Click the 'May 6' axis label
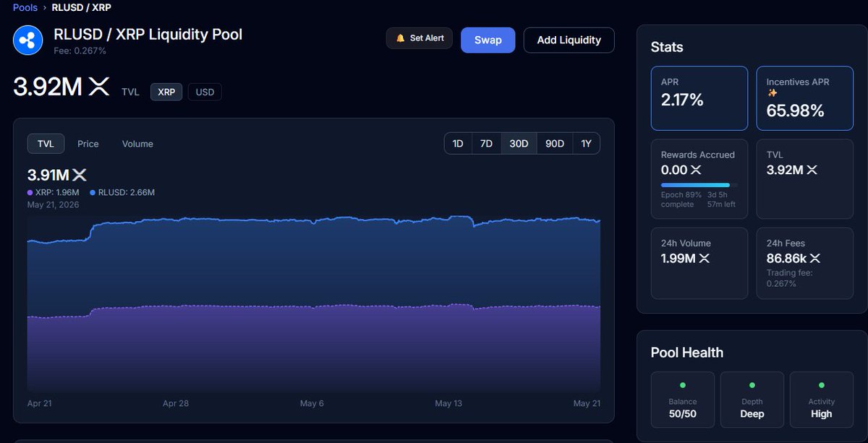The image size is (868, 443). coord(312,403)
